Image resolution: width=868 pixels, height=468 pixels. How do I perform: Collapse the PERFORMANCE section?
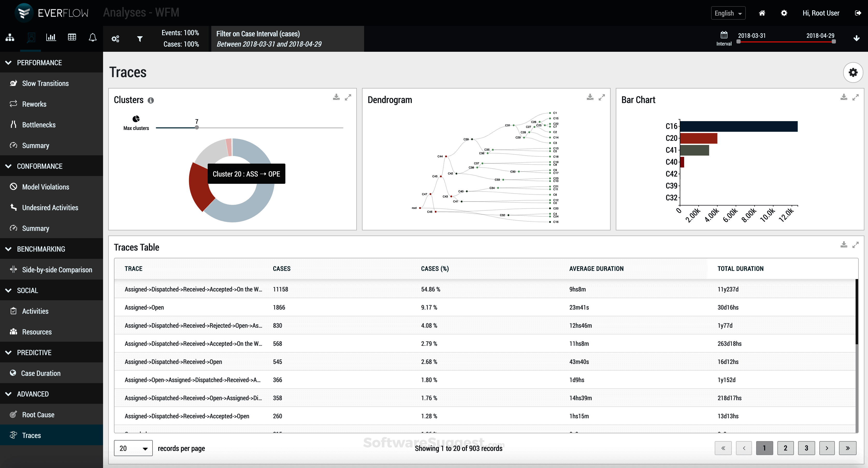click(x=8, y=62)
